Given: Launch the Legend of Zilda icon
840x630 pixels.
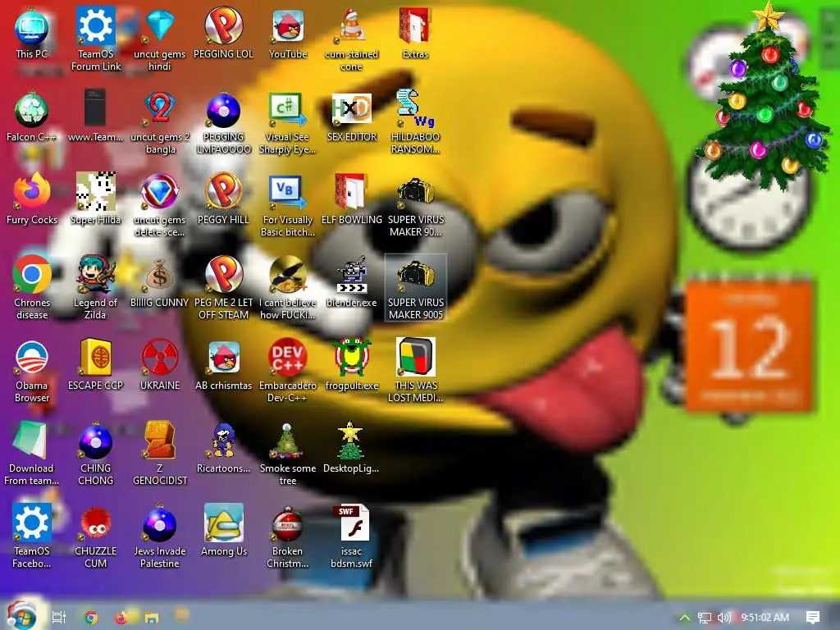Looking at the screenshot, I should pyautogui.click(x=96, y=288).
